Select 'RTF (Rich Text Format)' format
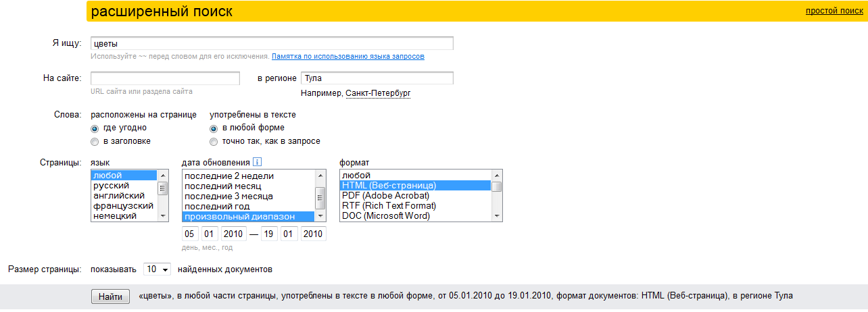Screen dimensions: 868x312 (x=416, y=205)
